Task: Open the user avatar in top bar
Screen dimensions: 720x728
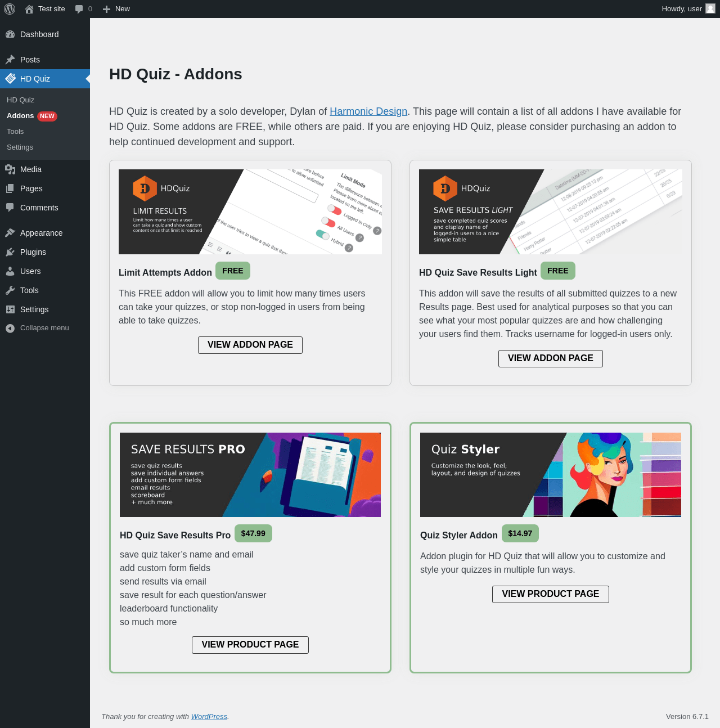Action: tap(710, 8)
